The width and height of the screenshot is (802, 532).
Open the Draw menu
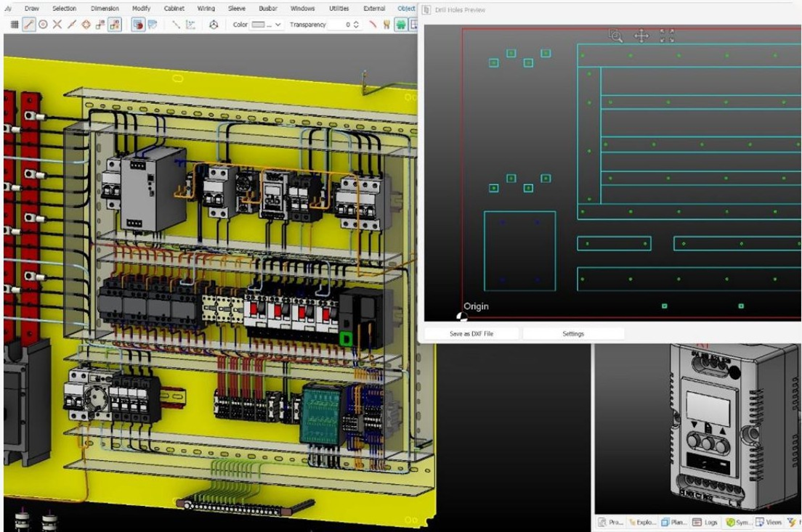(32, 8)
